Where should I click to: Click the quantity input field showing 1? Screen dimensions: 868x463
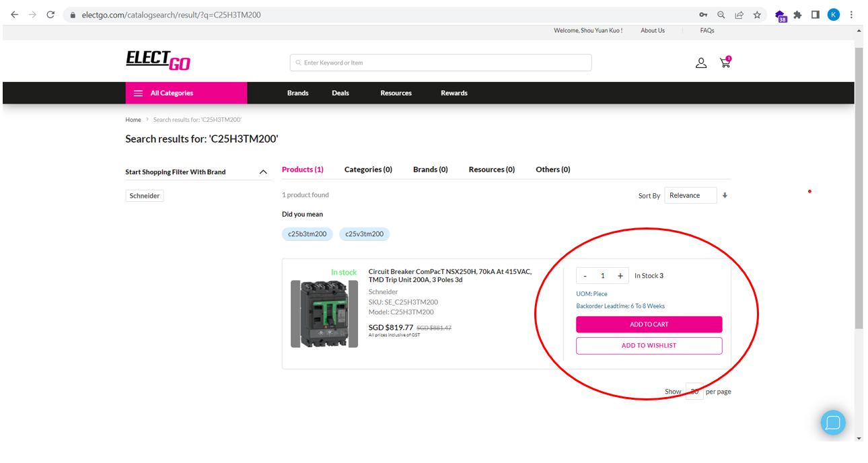pyautogui.click(x=603, y=276)
